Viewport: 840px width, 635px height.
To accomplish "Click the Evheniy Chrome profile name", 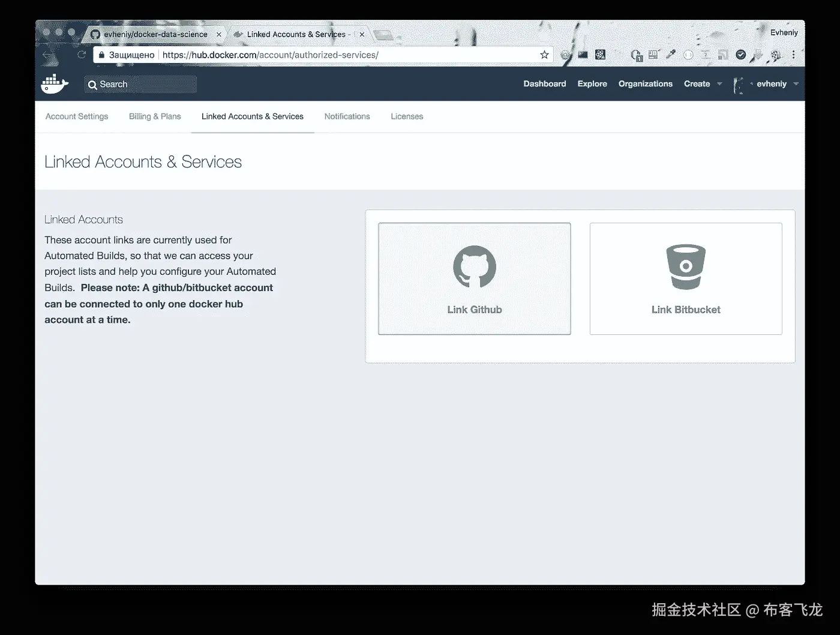I will 784,32.
